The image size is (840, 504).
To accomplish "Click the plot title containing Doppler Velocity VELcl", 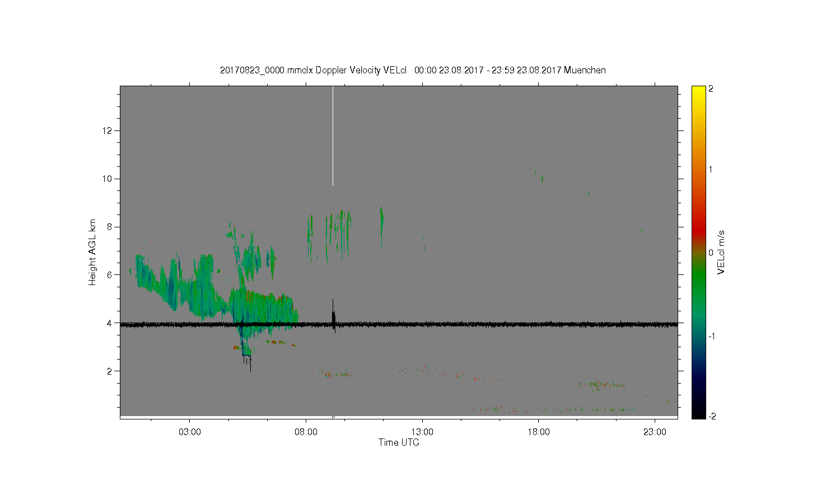I will (x=413, y=70).
